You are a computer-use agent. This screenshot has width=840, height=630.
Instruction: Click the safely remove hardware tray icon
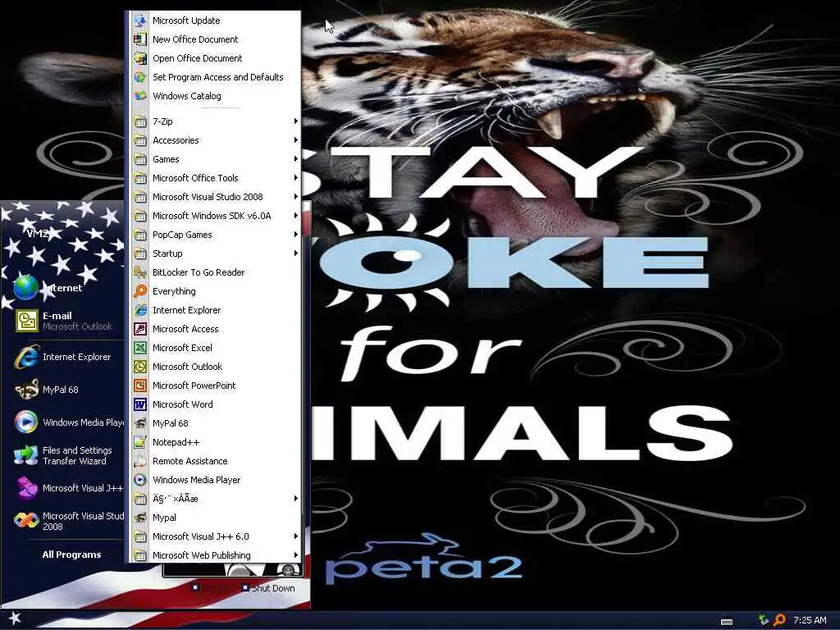(x=764, y=620)
